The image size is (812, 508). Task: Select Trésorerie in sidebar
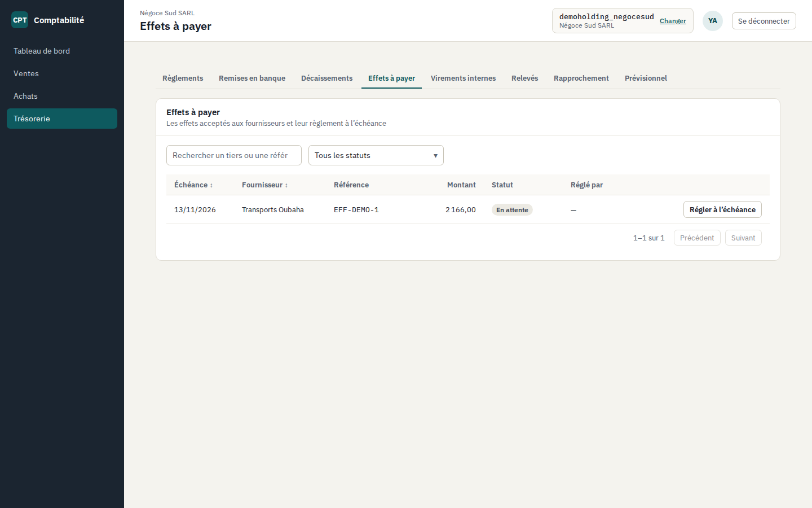[x=62, y=119]
